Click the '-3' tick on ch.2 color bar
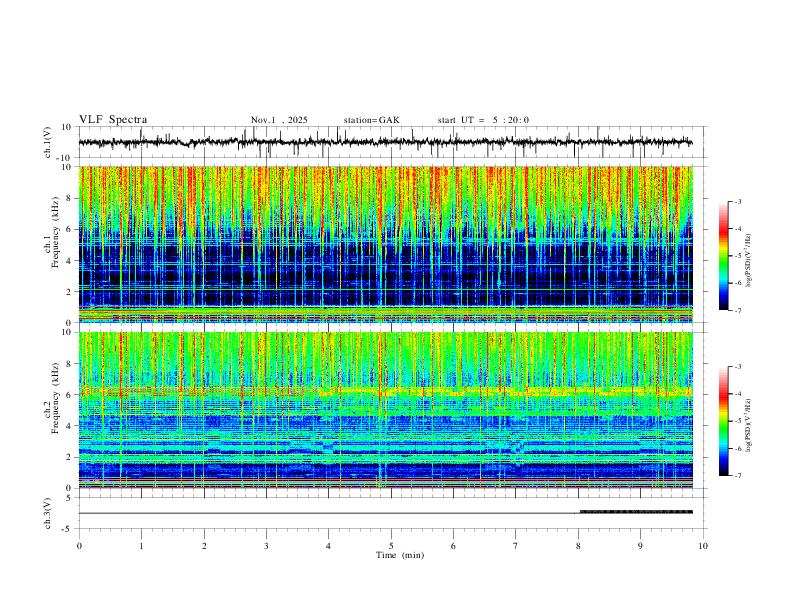The height and width of the screenshot is (612, 792). click(738, 367)
